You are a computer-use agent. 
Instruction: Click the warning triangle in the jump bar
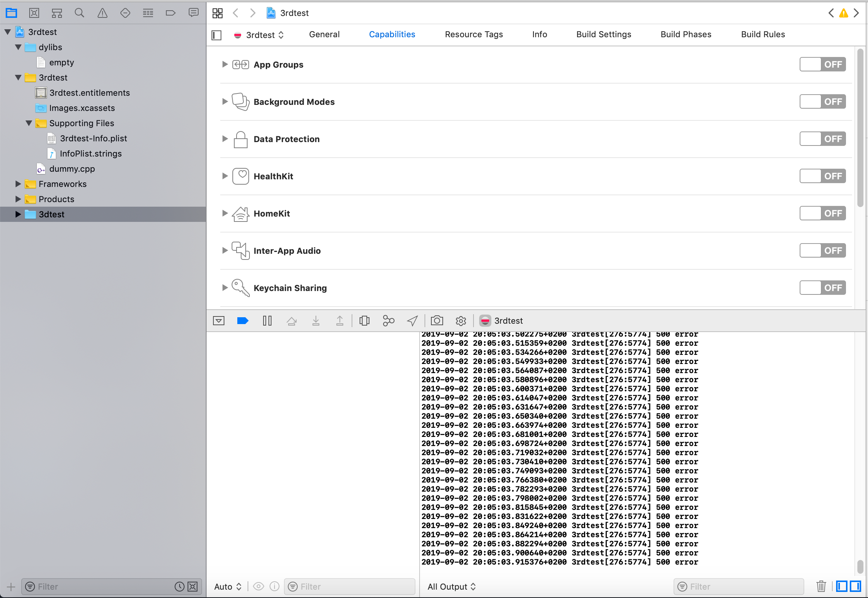(x=843, y=13)
